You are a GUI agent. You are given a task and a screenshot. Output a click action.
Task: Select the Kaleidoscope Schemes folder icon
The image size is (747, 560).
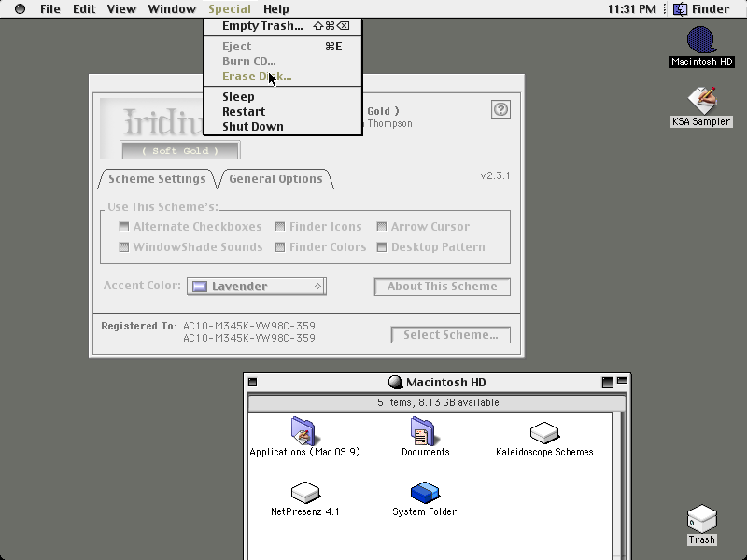(x=544, y=432)
